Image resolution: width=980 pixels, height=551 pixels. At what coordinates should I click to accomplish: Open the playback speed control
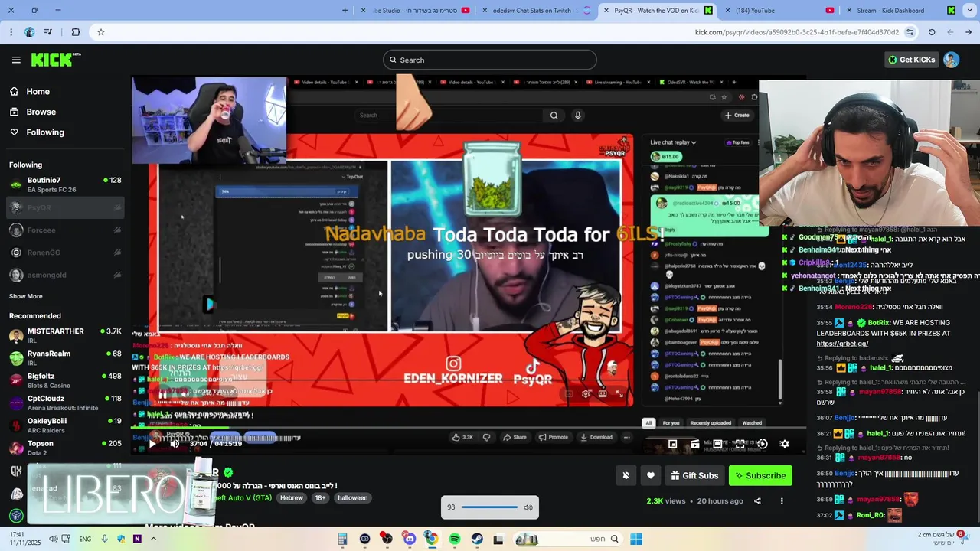762,443
